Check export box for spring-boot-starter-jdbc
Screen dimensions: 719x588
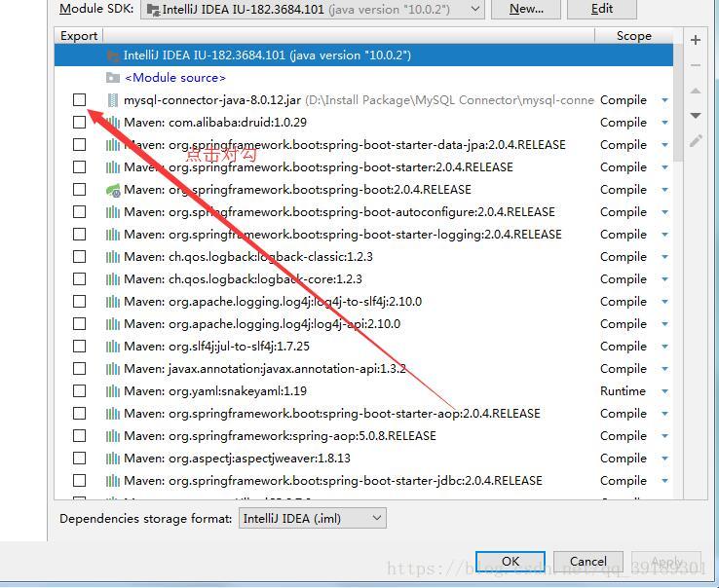pyautogui.click(x=79, y=481)
